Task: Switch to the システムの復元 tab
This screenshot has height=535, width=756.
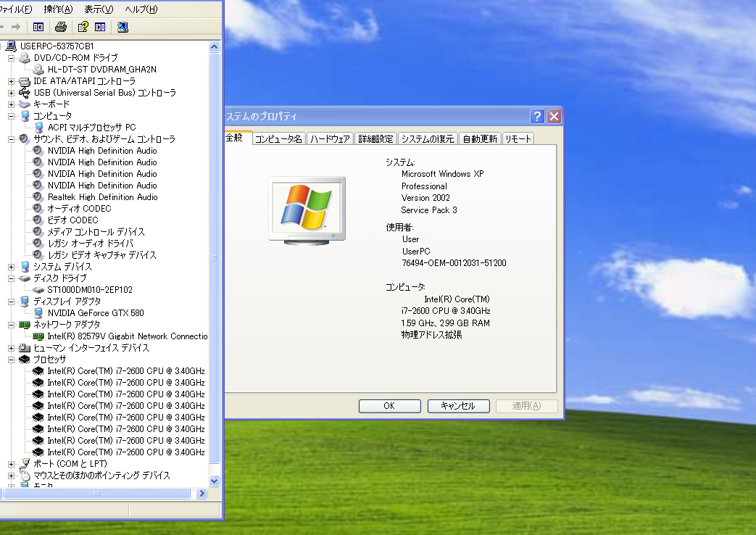Action: (428, 139)
